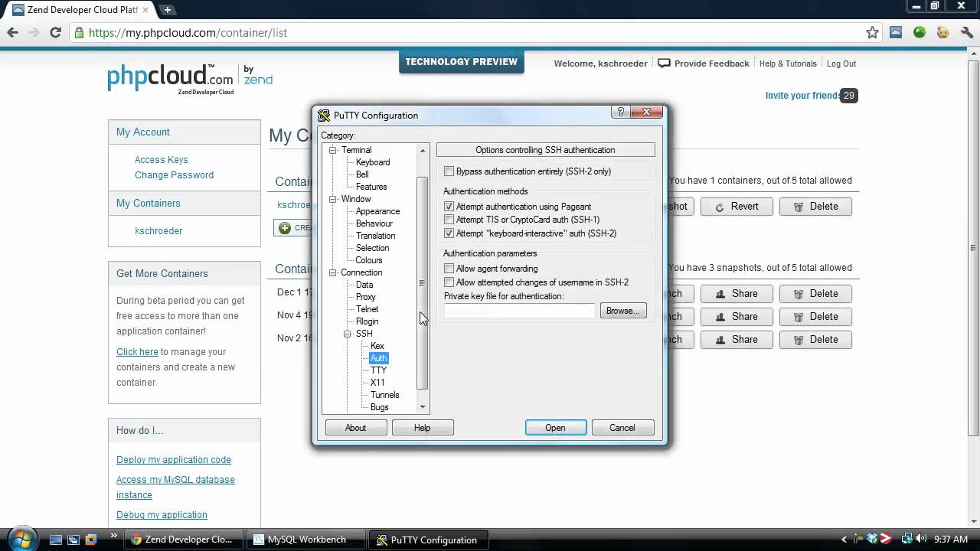This screenshot has height=551, width=980.
Task: Click private key file input field
Action: pyautogui.click(x=519, y=311)
